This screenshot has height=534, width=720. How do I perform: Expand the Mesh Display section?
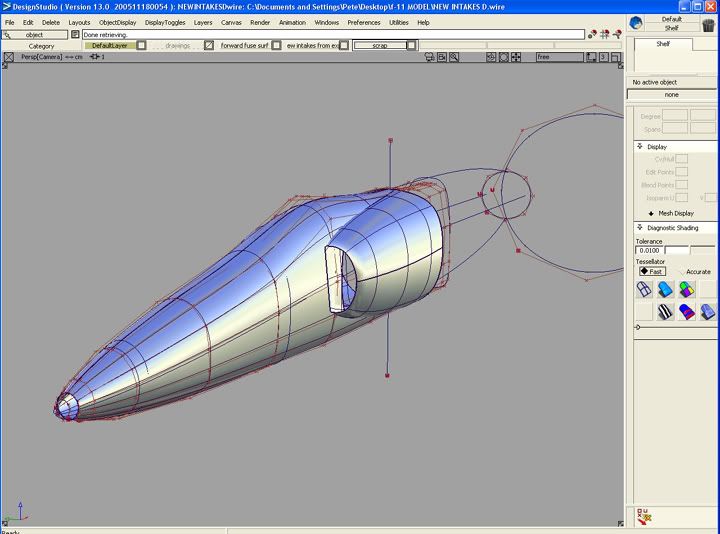pyautogui.click(x=650, y=213)
